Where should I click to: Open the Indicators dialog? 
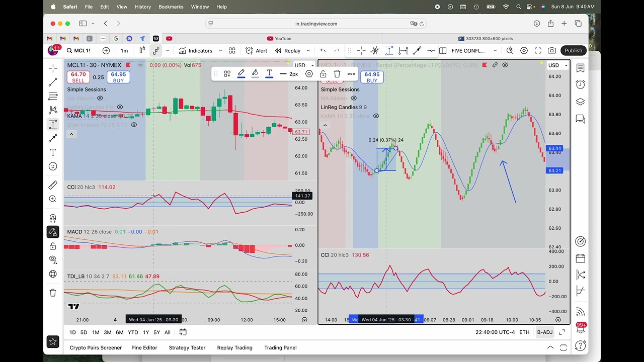pos(195,51)
